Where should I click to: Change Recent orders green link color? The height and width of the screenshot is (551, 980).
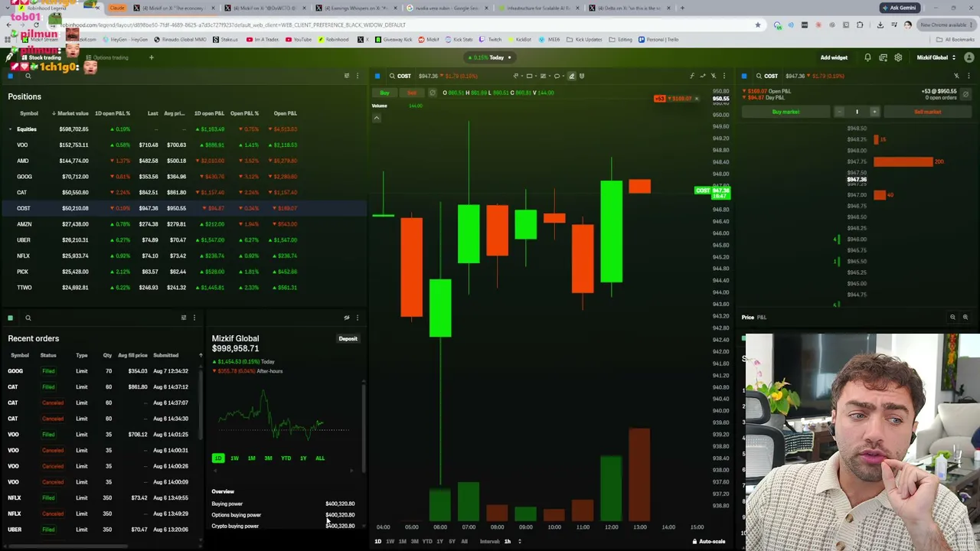[x=11, y=318]
